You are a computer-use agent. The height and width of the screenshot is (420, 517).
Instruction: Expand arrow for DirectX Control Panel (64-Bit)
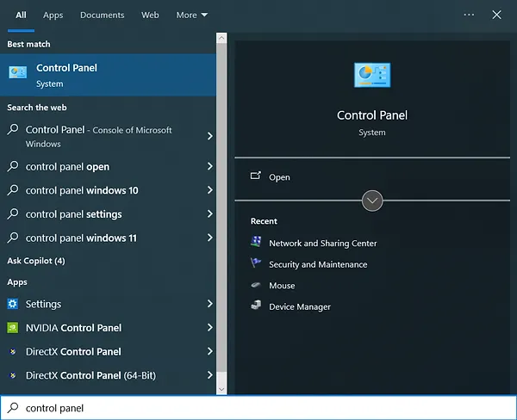209,375
